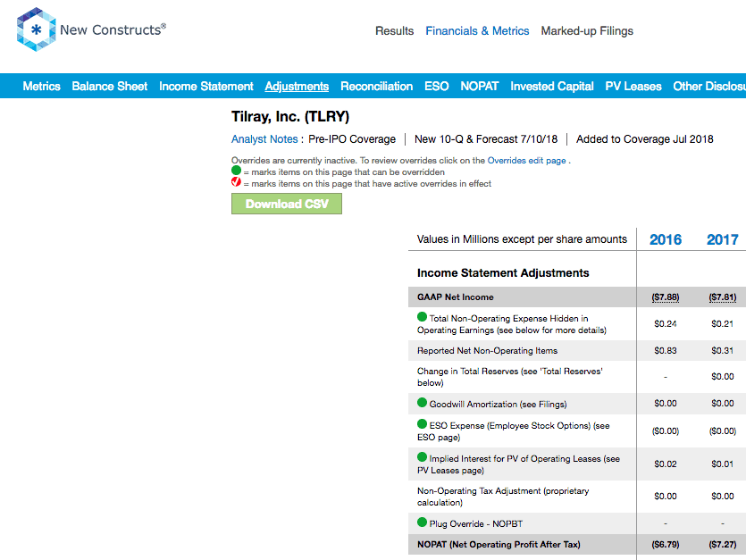
Task: Click 'New 10-Q & Forecast 7/10/18' note
Action: 486,139
